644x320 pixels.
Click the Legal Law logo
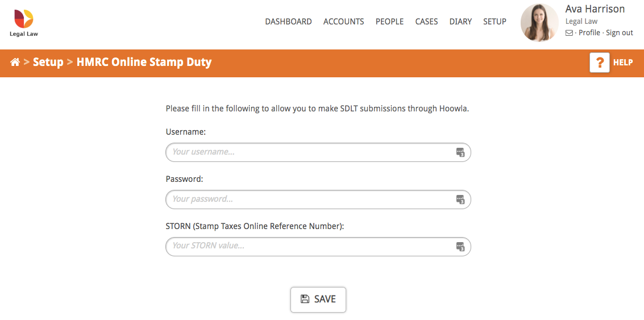(24, 23)
